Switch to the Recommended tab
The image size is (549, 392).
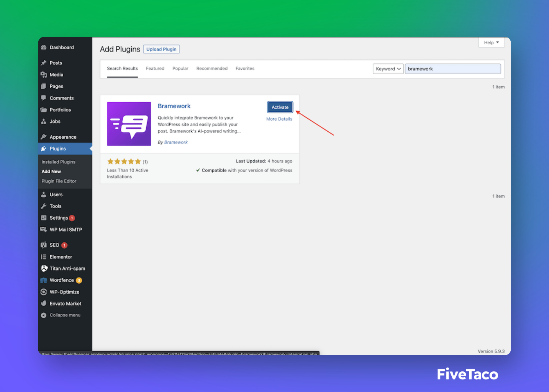[x=212, y=69]
